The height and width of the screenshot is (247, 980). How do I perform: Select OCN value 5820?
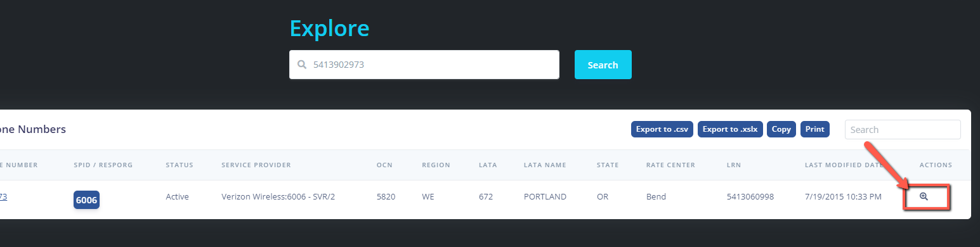tap(386, 196)
